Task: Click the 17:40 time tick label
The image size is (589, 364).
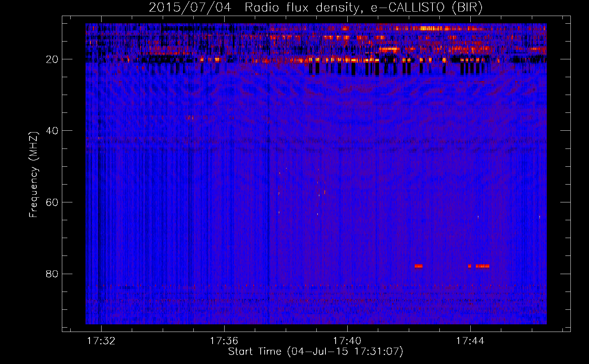Action: click(347, 341)
